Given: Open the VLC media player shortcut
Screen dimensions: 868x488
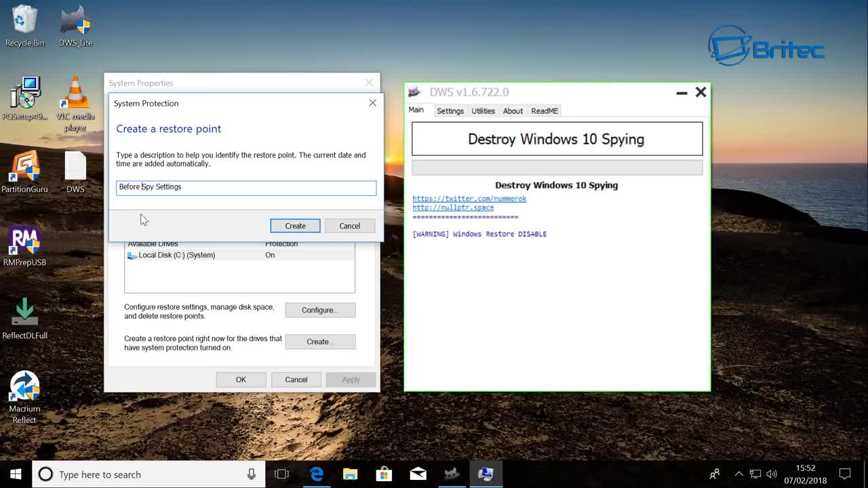Looking at the screenshot, I should (75, 104).
